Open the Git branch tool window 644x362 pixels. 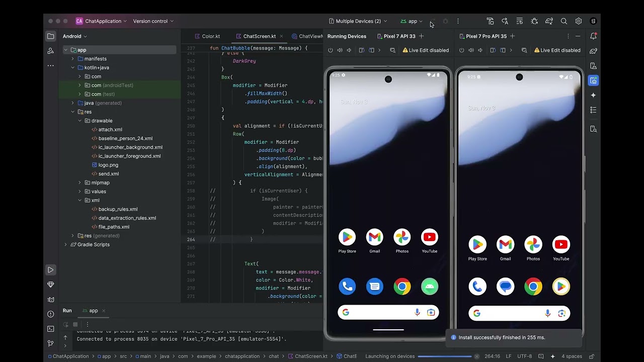click(51, 343)
